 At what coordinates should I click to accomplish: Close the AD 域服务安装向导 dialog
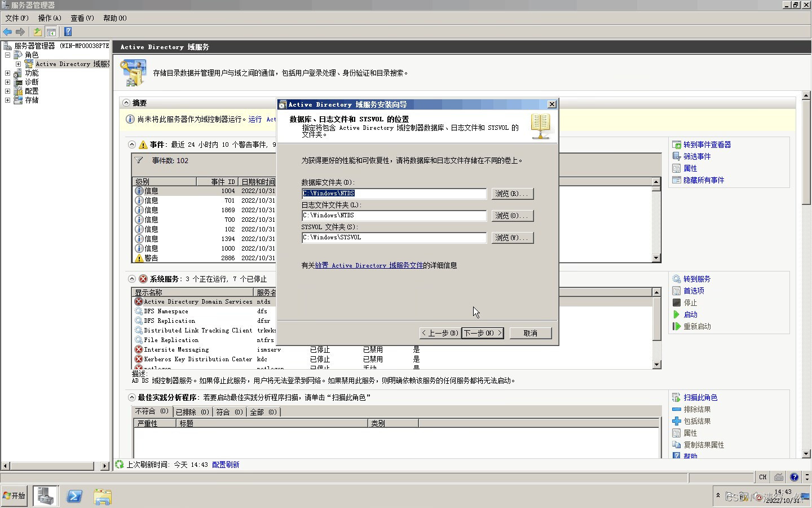[552, 104]
